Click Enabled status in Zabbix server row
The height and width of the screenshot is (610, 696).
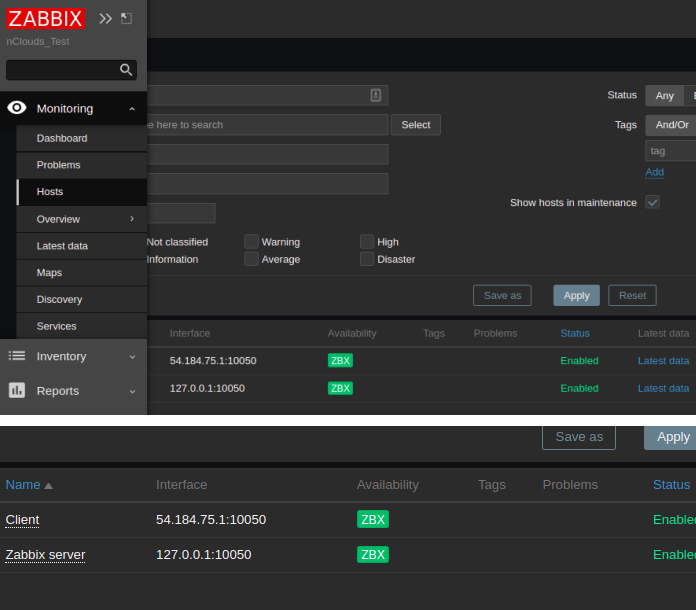674,555
